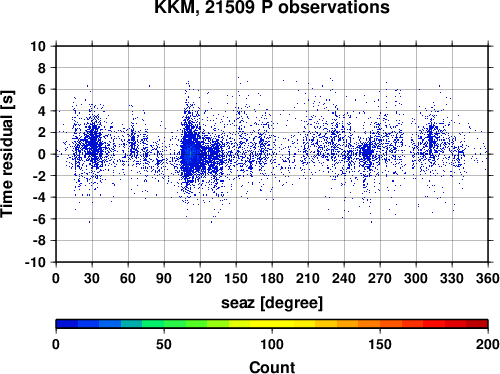Click the 'Time residual [s]' y-axis label
Viewport: 500px width, 374px height.
pos(7,154)
